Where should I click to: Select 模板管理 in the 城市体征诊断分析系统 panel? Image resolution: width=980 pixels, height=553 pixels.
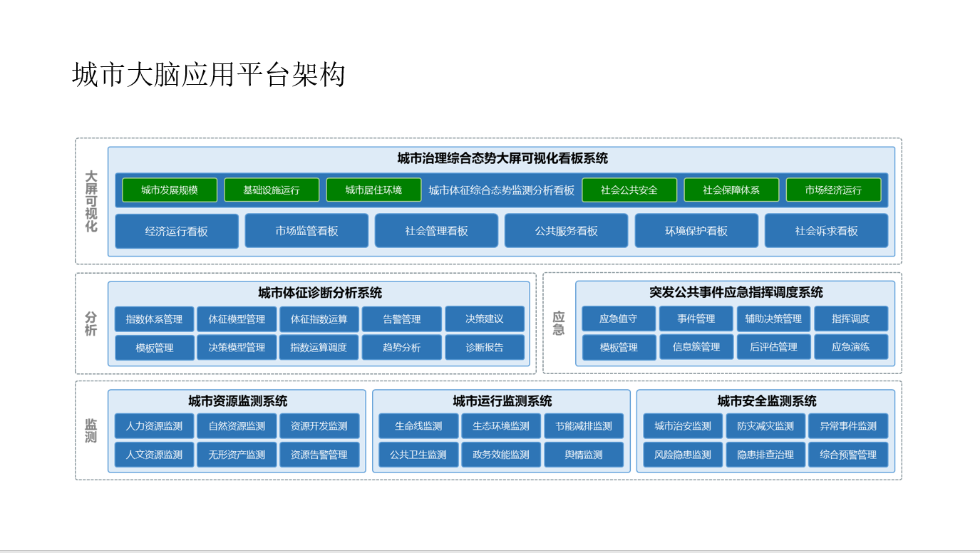pos(155,348)
